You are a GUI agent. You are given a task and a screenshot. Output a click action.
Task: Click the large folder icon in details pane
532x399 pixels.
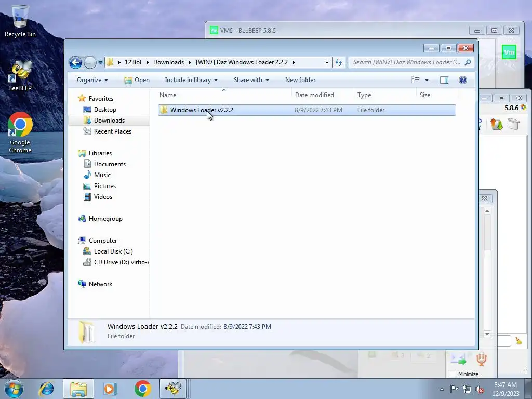click(87, 332)
